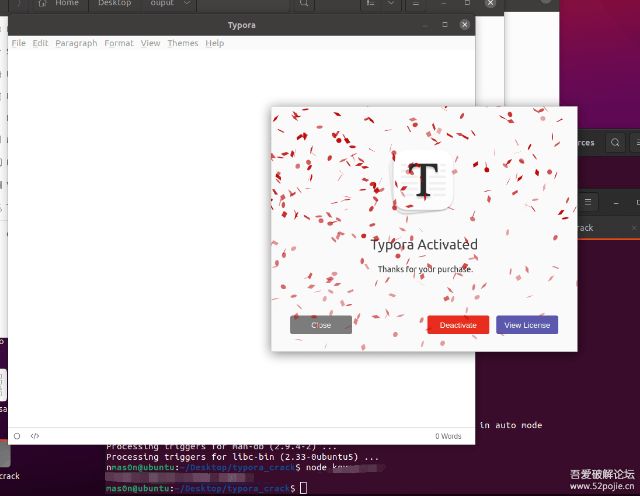
Task: Click Desktop in file manager path bar
Action: (114, 3)
